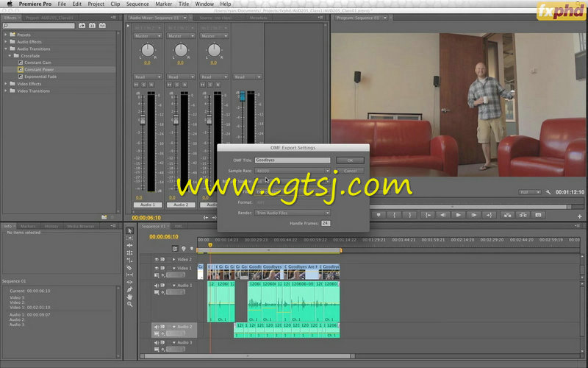Select the Slide tool
The width and height of the screenshot is (588, 368).
(130, 282)
